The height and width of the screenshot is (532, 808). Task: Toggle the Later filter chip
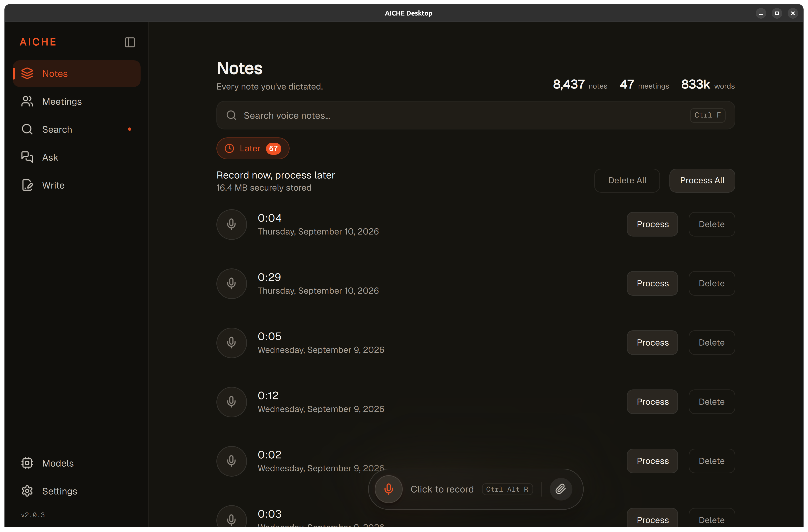[x=253, y=149]
